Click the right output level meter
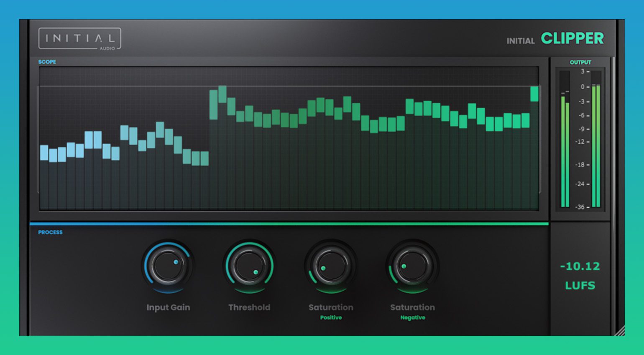The image size is (644, 355). [596, 139]
